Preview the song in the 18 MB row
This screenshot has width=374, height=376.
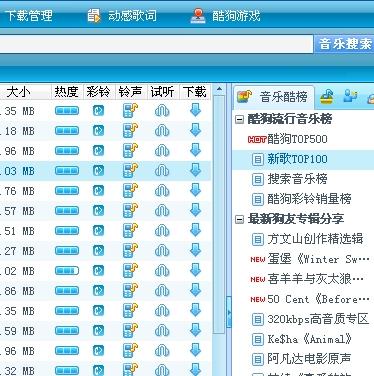click(x=162, y=131)
